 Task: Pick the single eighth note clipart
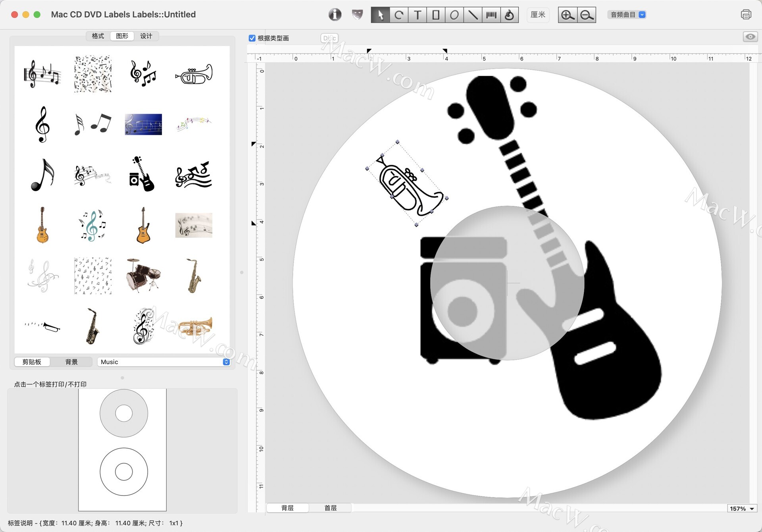42,175
